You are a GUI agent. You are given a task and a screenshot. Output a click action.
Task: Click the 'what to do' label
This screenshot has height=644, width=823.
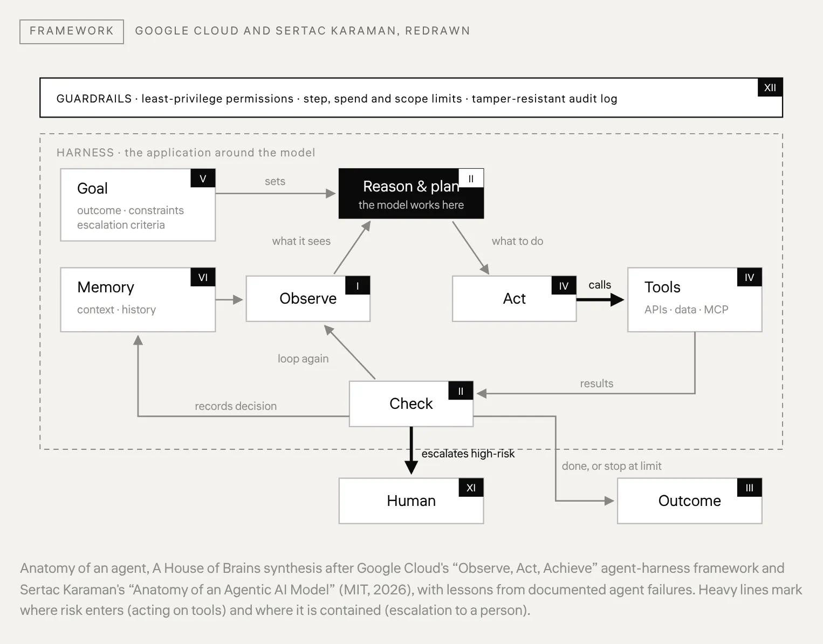pos(517,241)
